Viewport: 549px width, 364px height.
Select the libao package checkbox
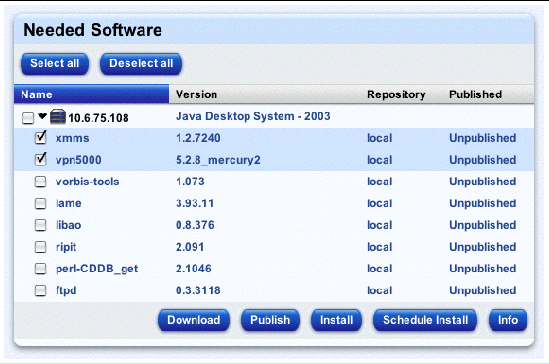pyautogui.click(x=41, y=225)
